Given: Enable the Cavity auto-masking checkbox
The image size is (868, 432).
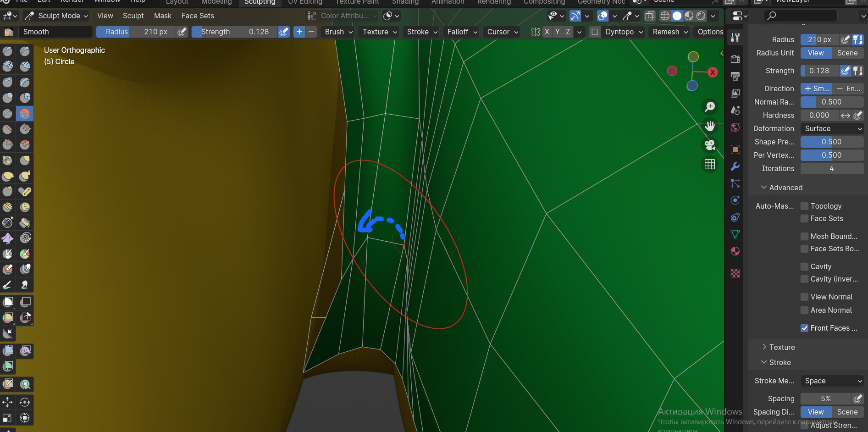Looking at the screenshot, I should (x=804, y=266).
